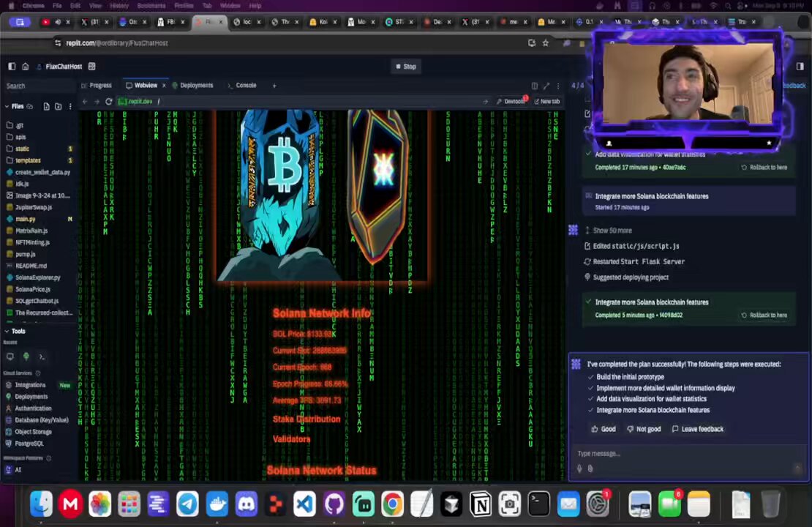Rate response as Good
Screen dimensions: 812x527
(x=604, y=429)
